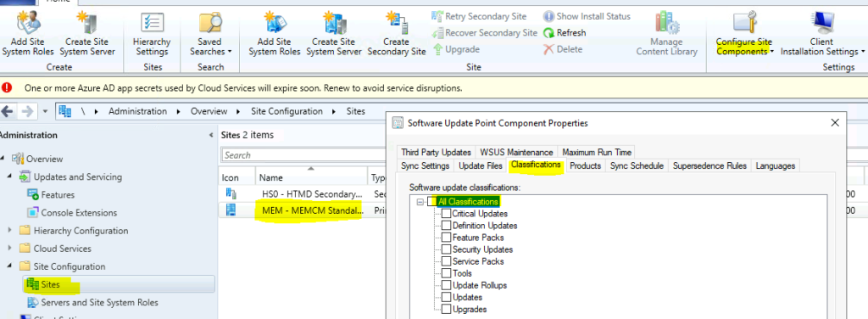Collapse Updates and Servicing node
The height and width of the screenshot is (319, 868).
coord(10,176)
